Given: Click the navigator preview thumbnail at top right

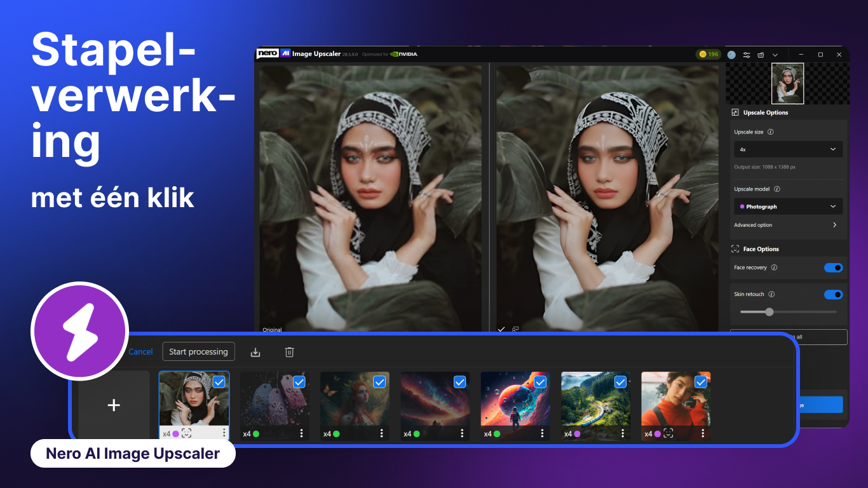Looking at the screenshot, I should pyautogui.click(x=788, y=83).
